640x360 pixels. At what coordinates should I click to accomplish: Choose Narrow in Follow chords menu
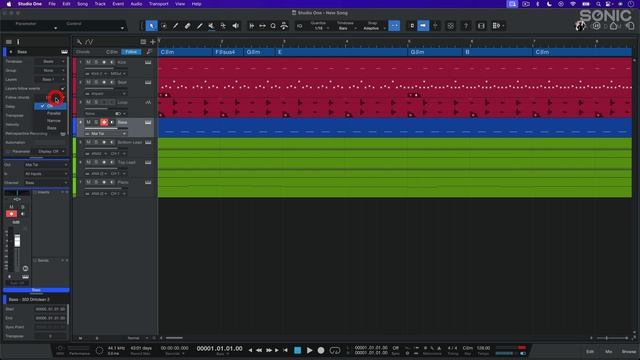(x=53, y=120)
